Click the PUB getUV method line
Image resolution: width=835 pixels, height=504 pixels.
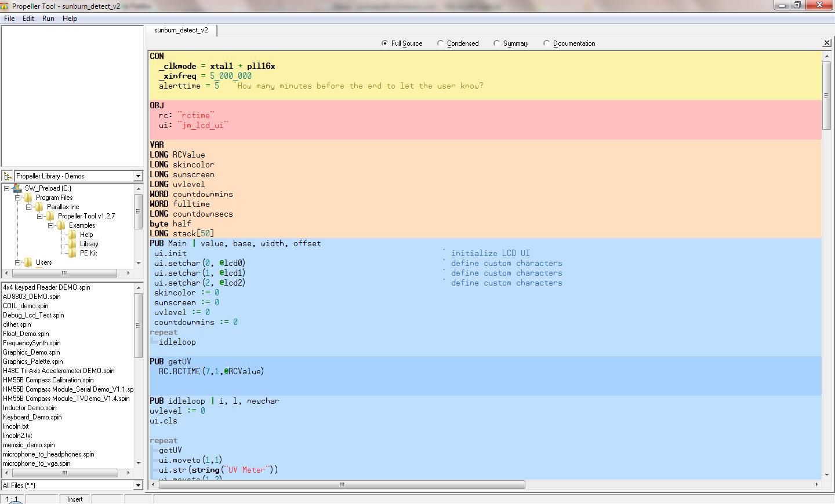[x=170, y=361]
